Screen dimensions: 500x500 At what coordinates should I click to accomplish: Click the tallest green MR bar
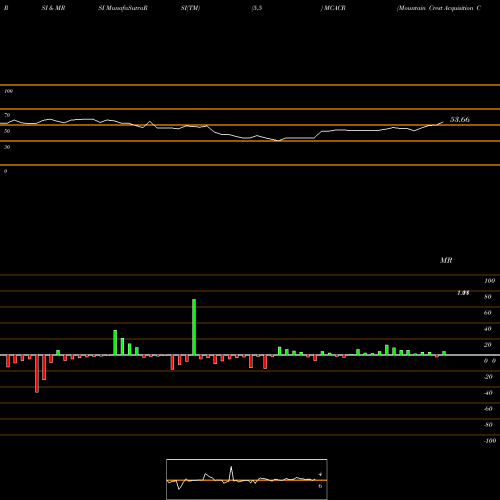[x=194, y=327]
